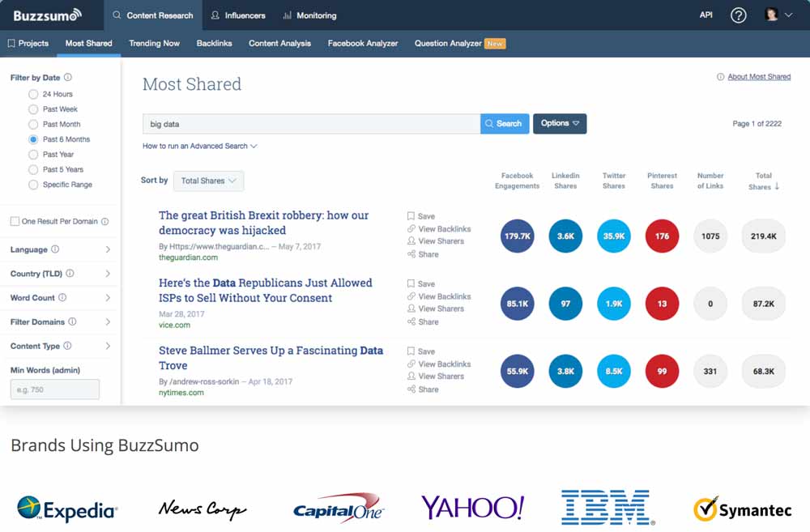
Task: Click the Min Words input field
Action: [x=55, y=389]
